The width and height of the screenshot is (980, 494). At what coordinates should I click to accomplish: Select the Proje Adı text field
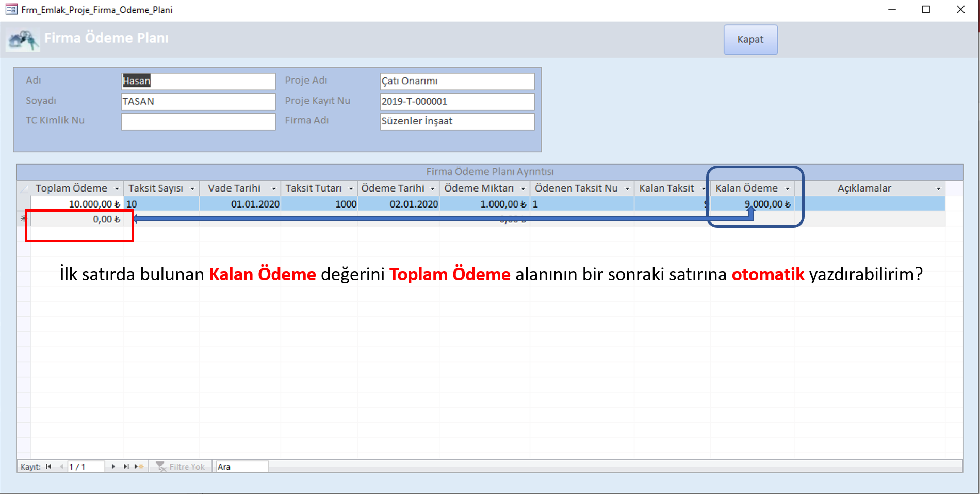[x=457, y=81]
